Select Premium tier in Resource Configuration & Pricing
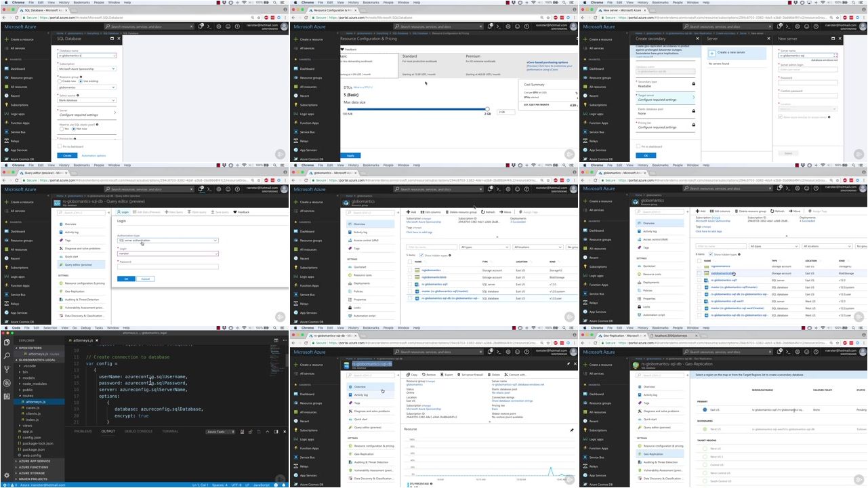Image resolution: width=868 pixels, height=488 pixels. pyautogui.click(x=493, y=66)
